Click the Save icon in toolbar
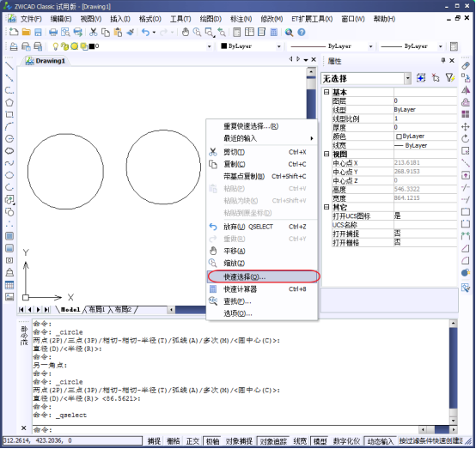This screenshot has height=449, width=476. tap(38, 32)
